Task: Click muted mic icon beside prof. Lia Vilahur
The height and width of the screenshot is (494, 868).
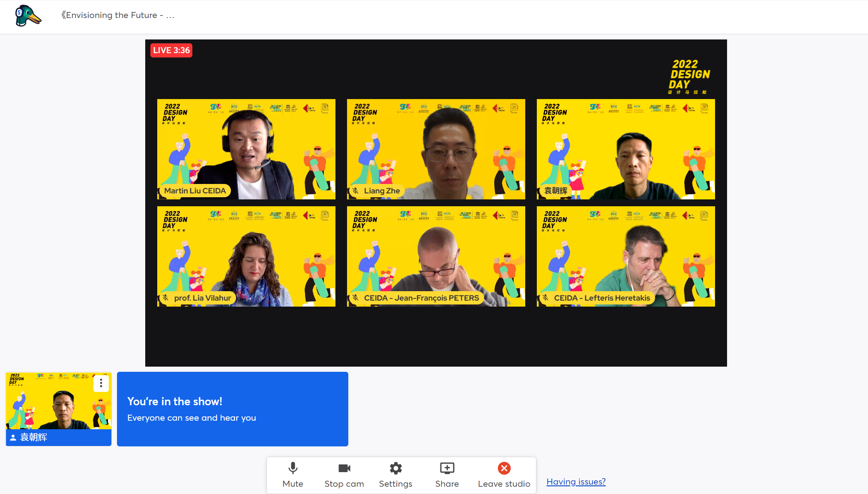Action: click(166, 298)
